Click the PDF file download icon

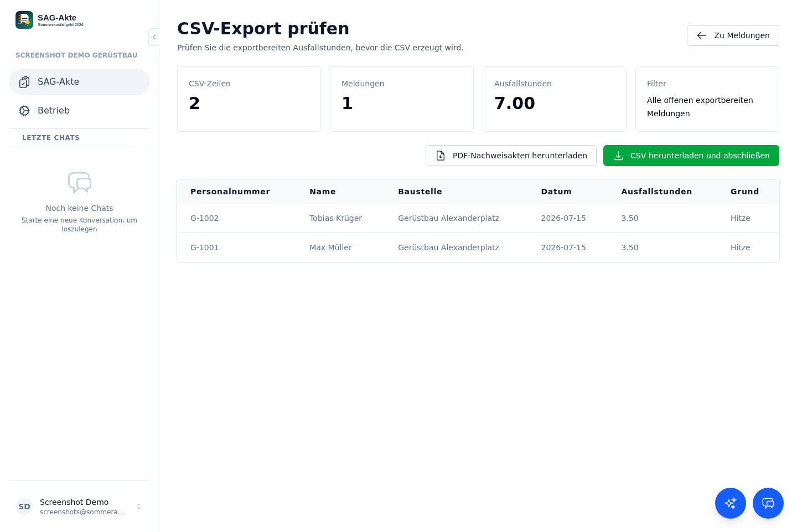tap(441, 156)
